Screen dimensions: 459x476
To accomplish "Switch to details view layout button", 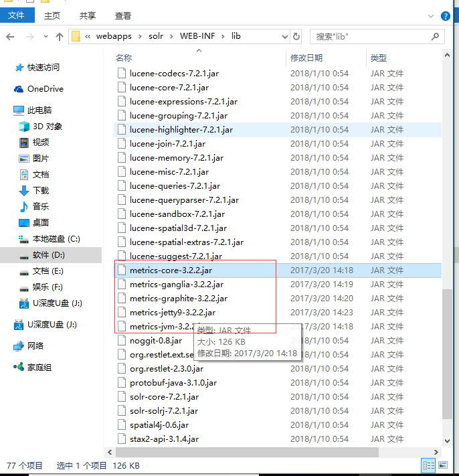I will [x=428, y=465].
